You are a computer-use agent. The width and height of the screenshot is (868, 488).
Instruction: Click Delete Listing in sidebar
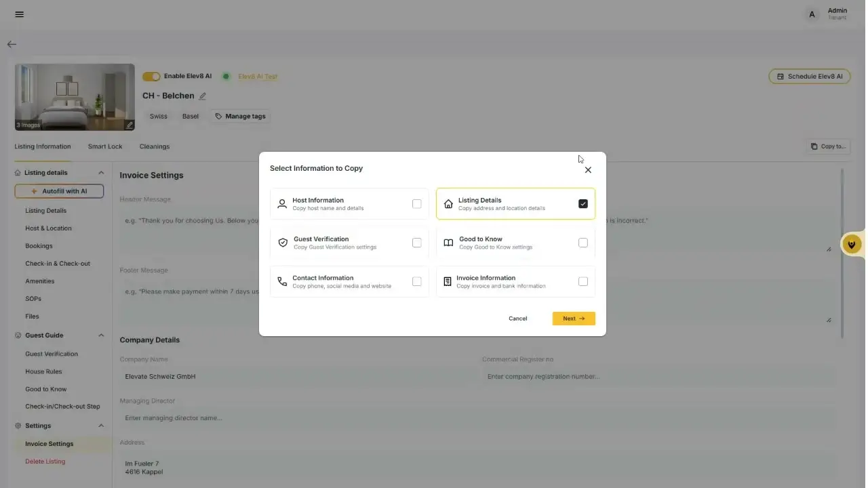click(x=45, y=462)
